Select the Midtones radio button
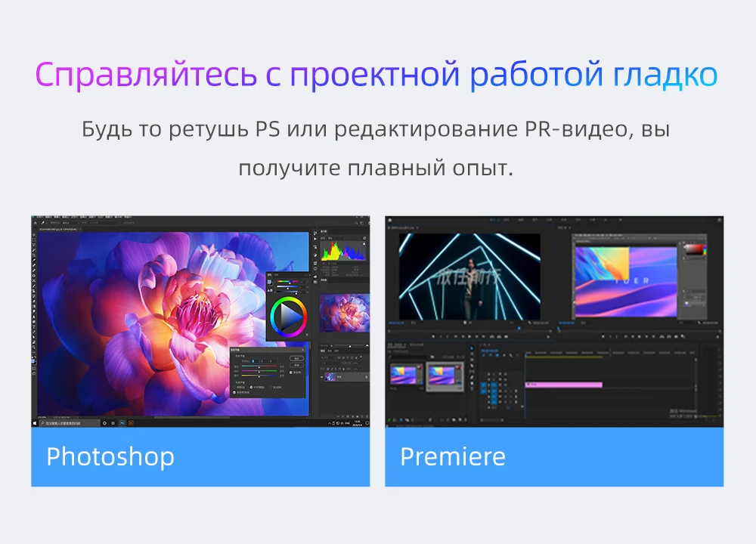 click(x=251, y=388)
